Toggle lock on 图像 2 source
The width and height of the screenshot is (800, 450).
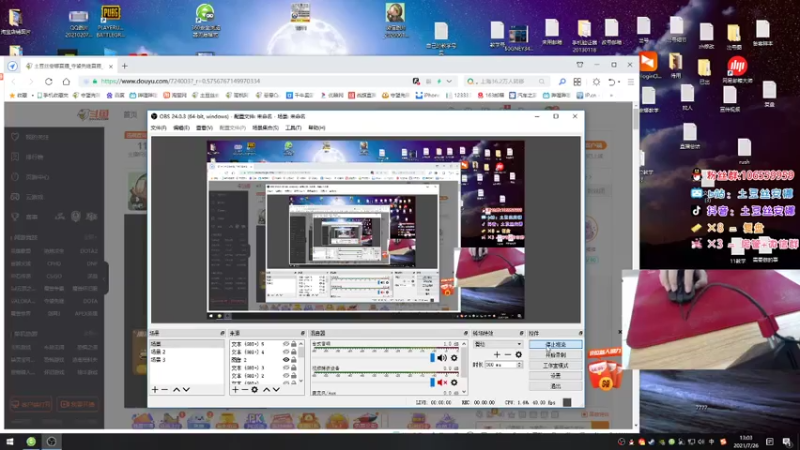[x=293, y=360]
